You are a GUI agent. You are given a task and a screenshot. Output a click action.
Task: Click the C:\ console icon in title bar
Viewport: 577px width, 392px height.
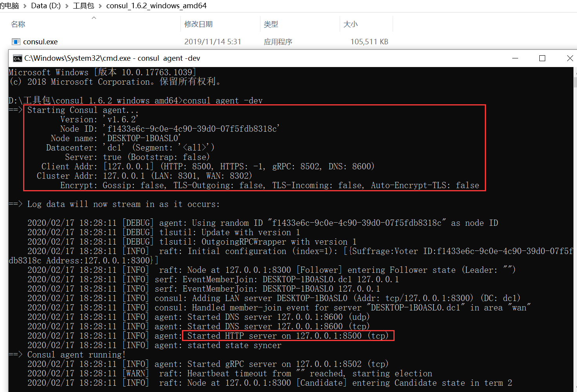17,58
